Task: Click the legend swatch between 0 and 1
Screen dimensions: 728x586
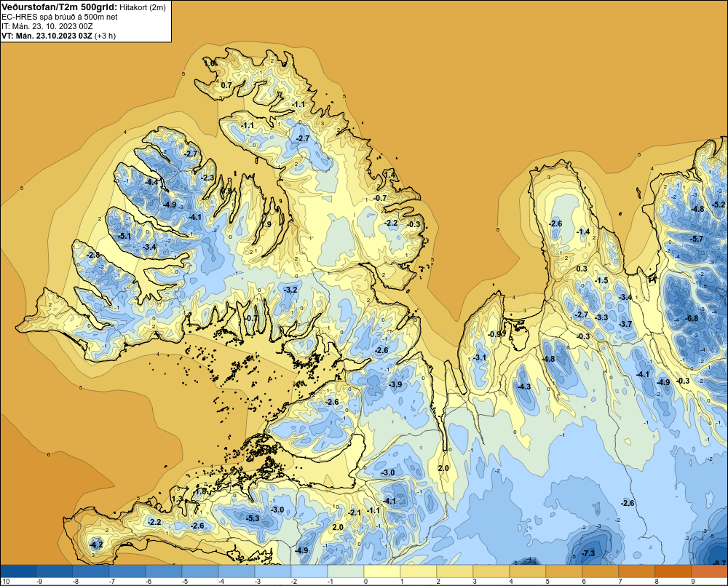Action: click(x=382, y=571)
